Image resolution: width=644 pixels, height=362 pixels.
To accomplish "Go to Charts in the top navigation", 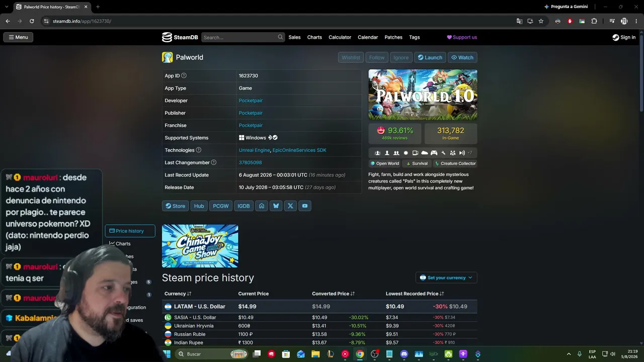I will [314, 37].
